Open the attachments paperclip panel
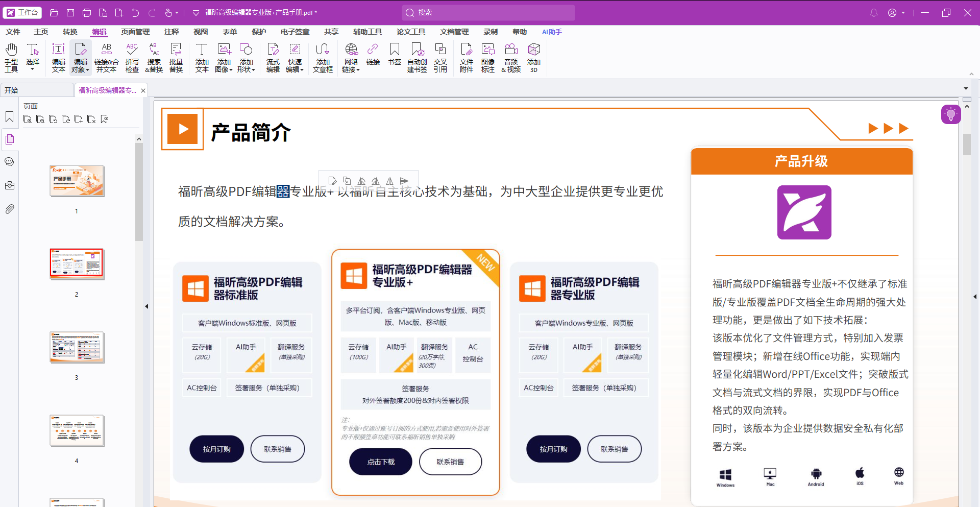 10,209
